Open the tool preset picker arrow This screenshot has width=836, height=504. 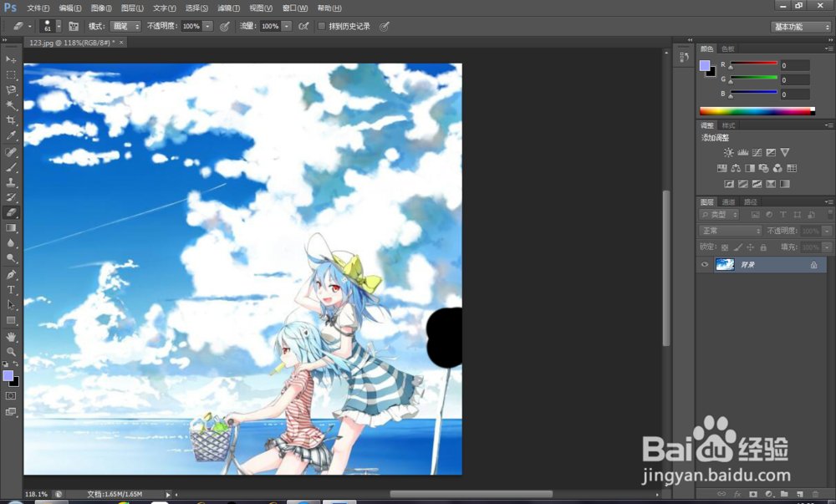30,26
